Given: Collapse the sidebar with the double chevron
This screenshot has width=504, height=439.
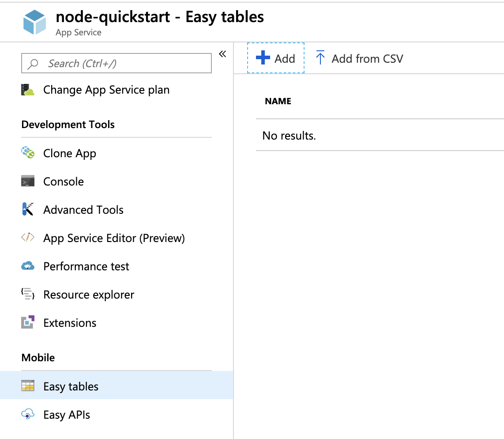Looking at the screenshot, I should pyautogui.click(x=222, y=53).
